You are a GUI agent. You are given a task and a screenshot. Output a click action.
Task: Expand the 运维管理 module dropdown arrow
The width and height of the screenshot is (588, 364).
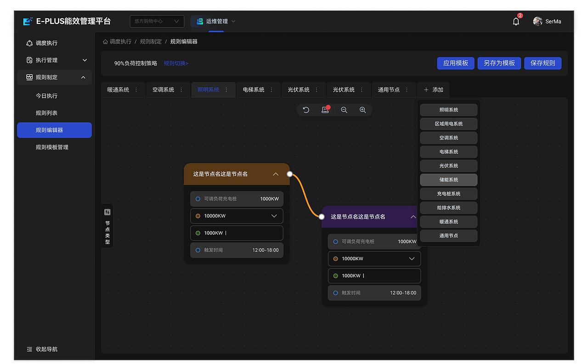233,21
